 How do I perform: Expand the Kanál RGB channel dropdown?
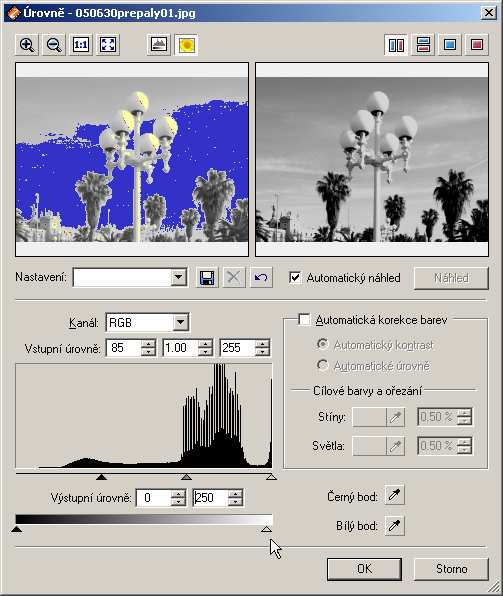pos(181,323)
